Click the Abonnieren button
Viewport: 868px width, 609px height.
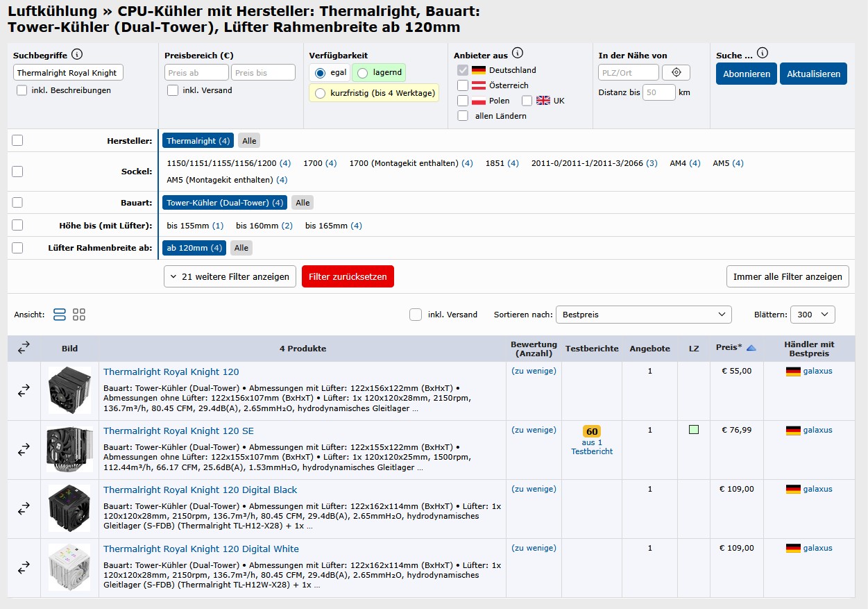pyautogui.click(x=747, y=74)
